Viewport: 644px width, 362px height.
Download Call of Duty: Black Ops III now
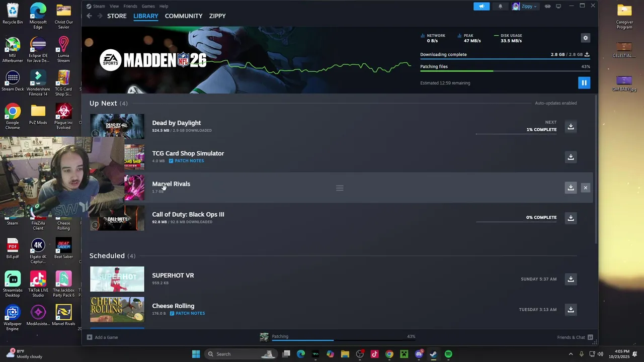pyautogui.click(x=571, y=218)
